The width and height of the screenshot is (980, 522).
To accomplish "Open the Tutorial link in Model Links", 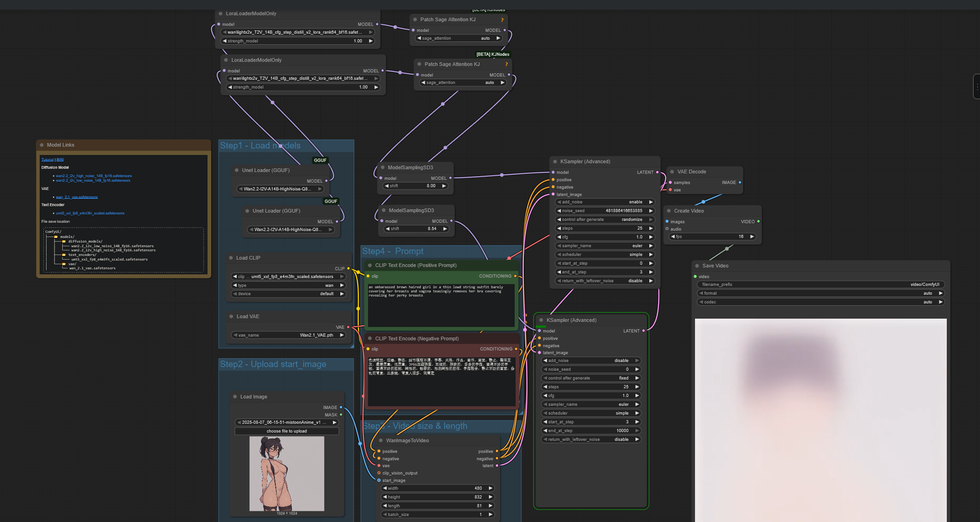I will click(x=48, y=160).
